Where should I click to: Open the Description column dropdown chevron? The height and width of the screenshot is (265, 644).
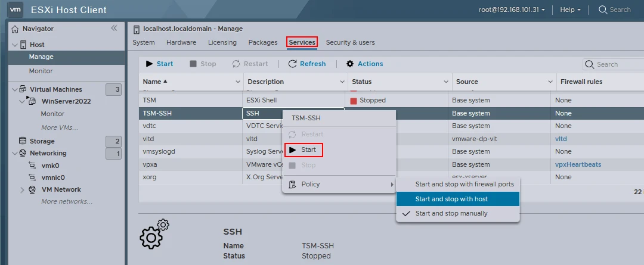tap(342, 82)
